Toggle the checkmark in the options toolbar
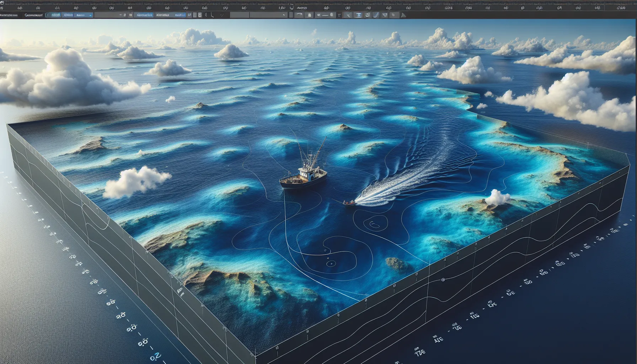The height and width of the screenshot is (364, 637). (x=222, y=15)
